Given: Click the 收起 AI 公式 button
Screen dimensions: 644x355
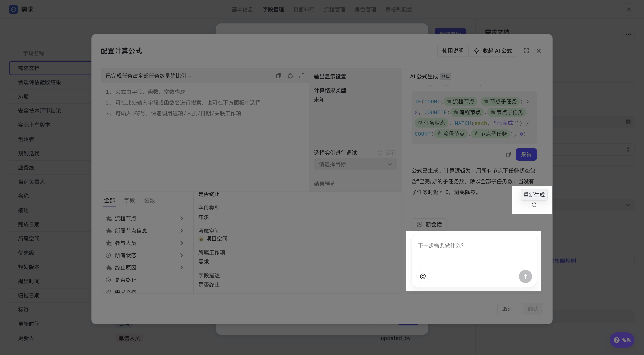Looking at the screenshot, I should click(x=493, y=51).
